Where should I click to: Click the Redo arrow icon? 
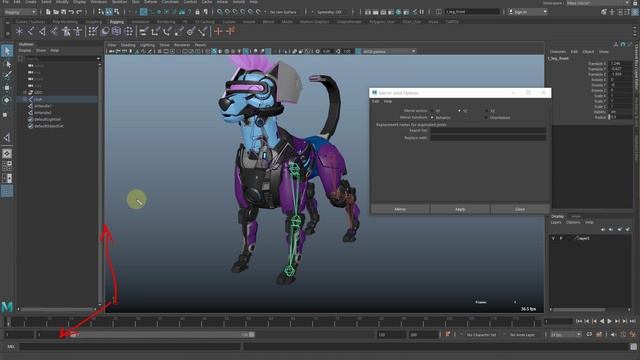pyautogui.click(x=79, y=12)
